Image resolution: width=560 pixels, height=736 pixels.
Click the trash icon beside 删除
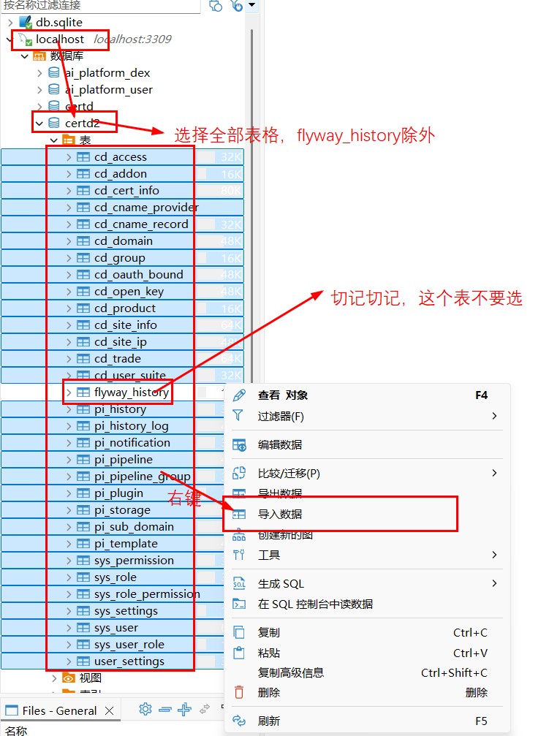239,692
